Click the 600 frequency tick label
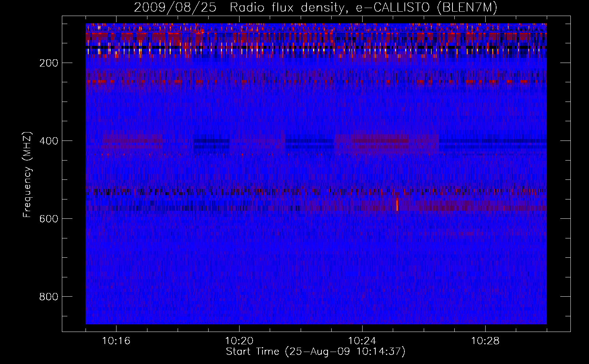This screenshot has height=364, width=589. pyautogui.click(x=49, y=219)
